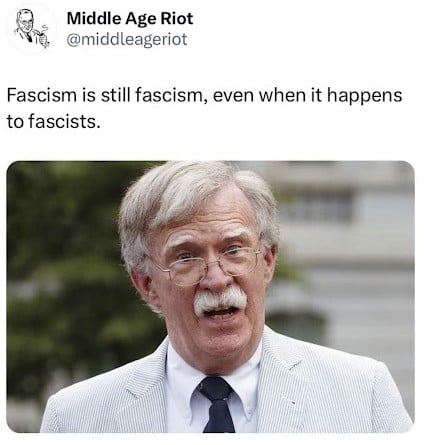Open the attached photo of the man
The image size is (424, 445).
[210, 297]
